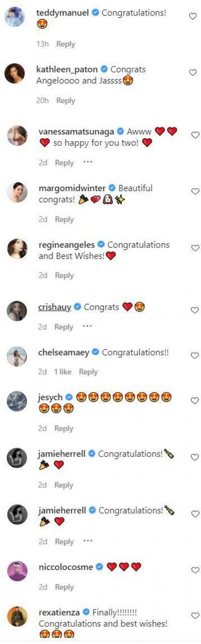Like kathleen_paton's comment with heart icon
Viewport: 201px width, 644px height.
pos(193,73)
